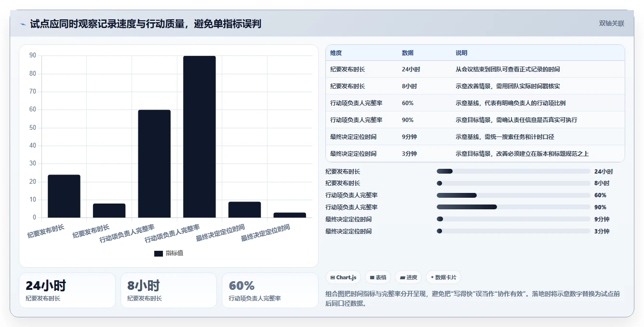Click the 24小时 value in the table
Viewport: 644px width, 327px height.
pos(411,69)
